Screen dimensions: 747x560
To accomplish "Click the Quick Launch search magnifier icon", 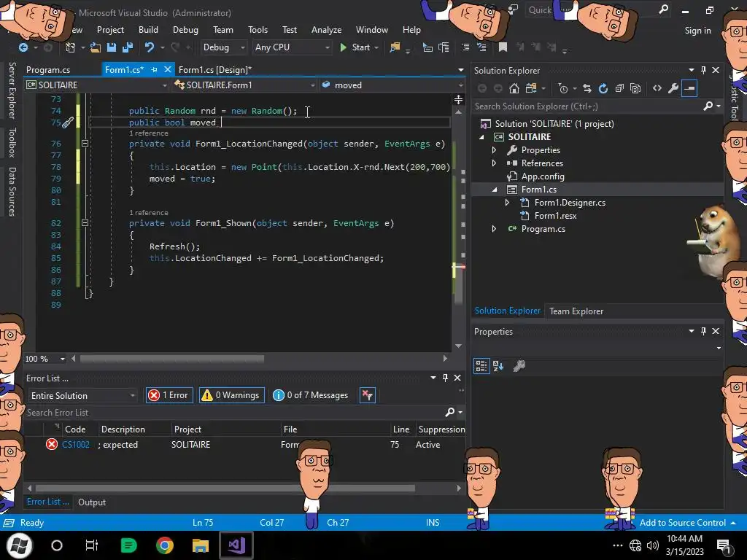I will point(663,9).
